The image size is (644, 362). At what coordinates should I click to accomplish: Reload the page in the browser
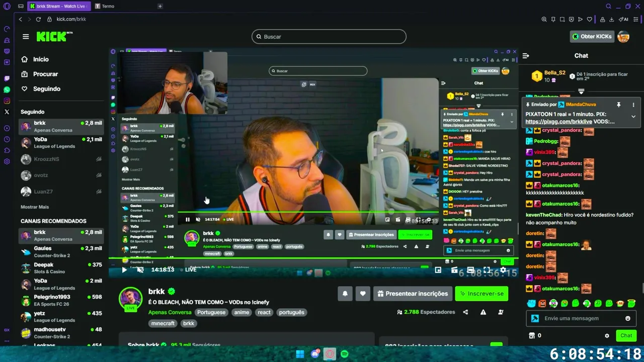point(38,19)
